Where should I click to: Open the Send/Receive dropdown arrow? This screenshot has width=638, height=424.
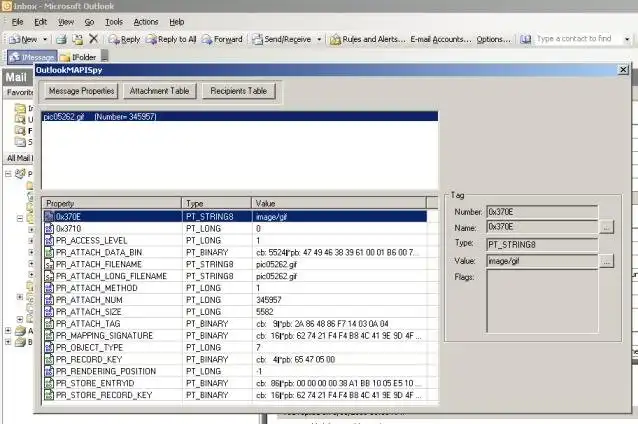(319, 39)
